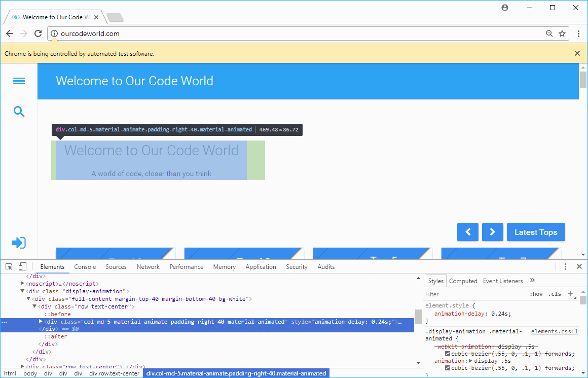588x378 pixels.
Task: Toggle device toolbar in DevTools
Action: coord(22,266)
